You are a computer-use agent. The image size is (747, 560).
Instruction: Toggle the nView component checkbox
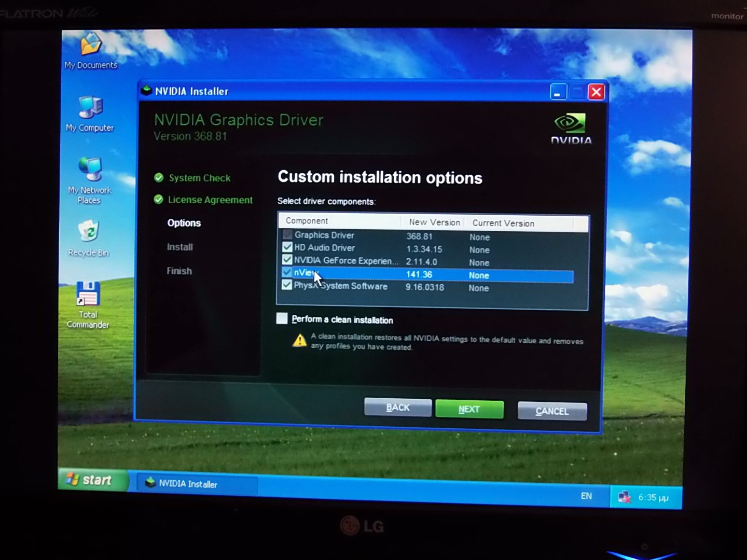(287, 272)
